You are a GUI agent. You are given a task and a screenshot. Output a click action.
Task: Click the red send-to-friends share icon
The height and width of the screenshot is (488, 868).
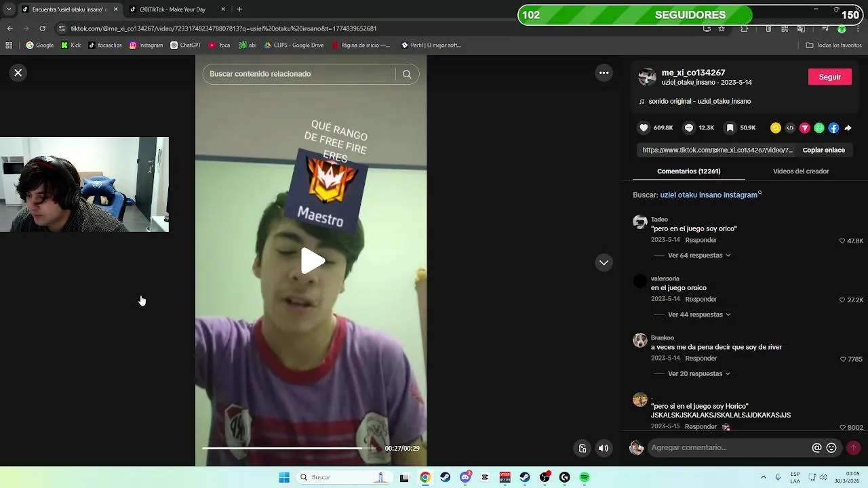[805, 127]
